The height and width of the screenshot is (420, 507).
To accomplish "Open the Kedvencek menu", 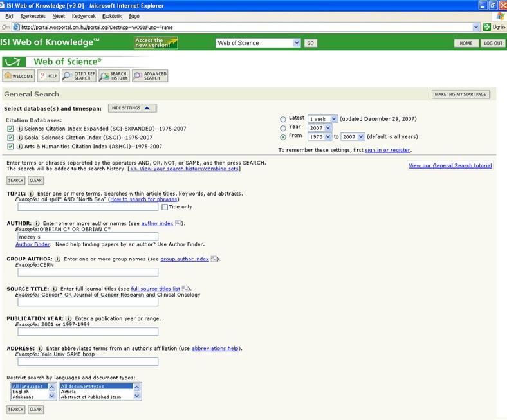I will 84,16.
